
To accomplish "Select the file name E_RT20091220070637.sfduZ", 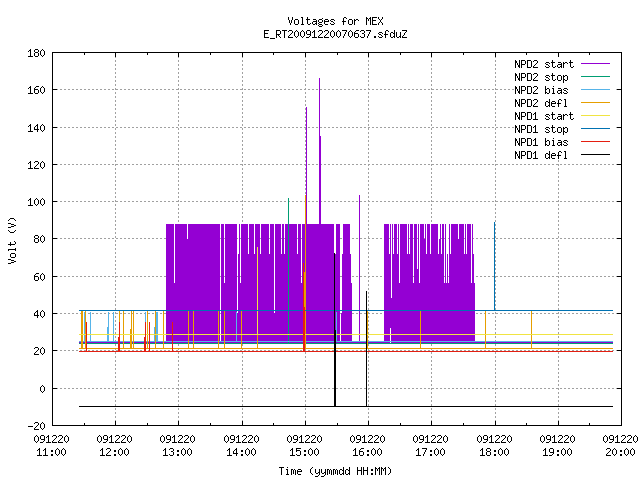I will [335, 34].
